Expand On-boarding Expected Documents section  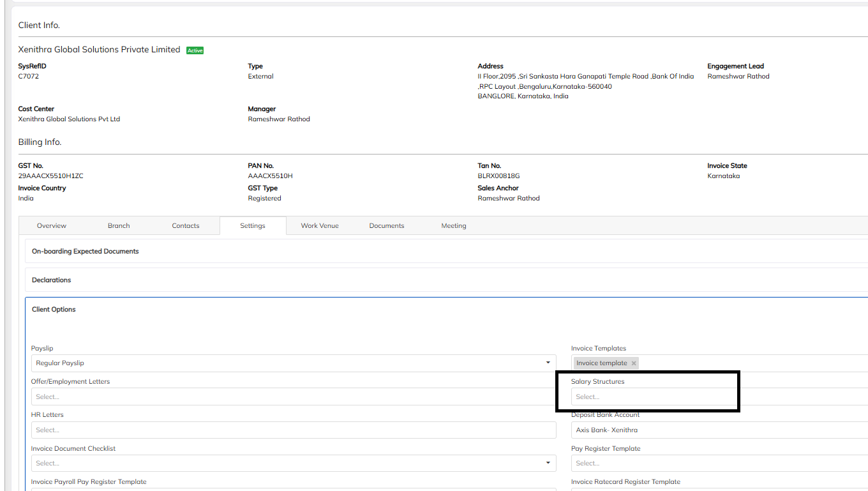pos(86,252)
